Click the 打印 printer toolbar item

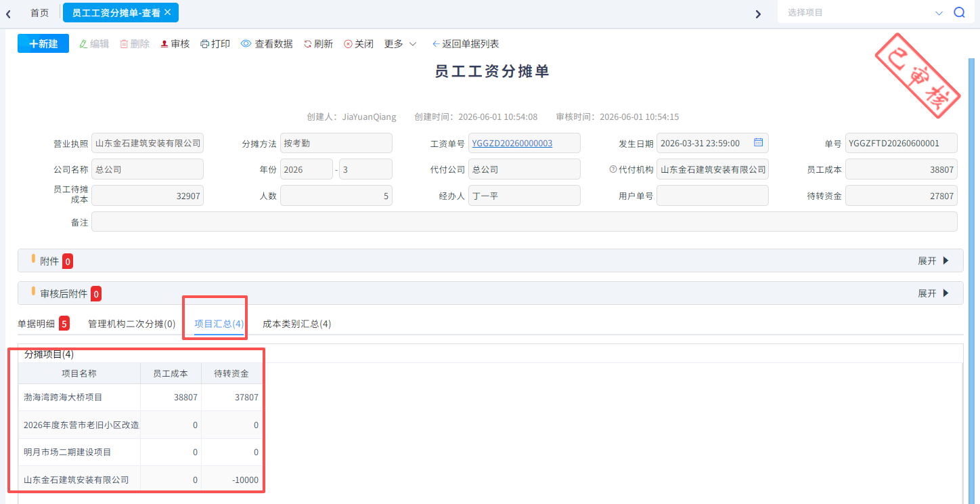pyautogui.click(x=215, y=44)
